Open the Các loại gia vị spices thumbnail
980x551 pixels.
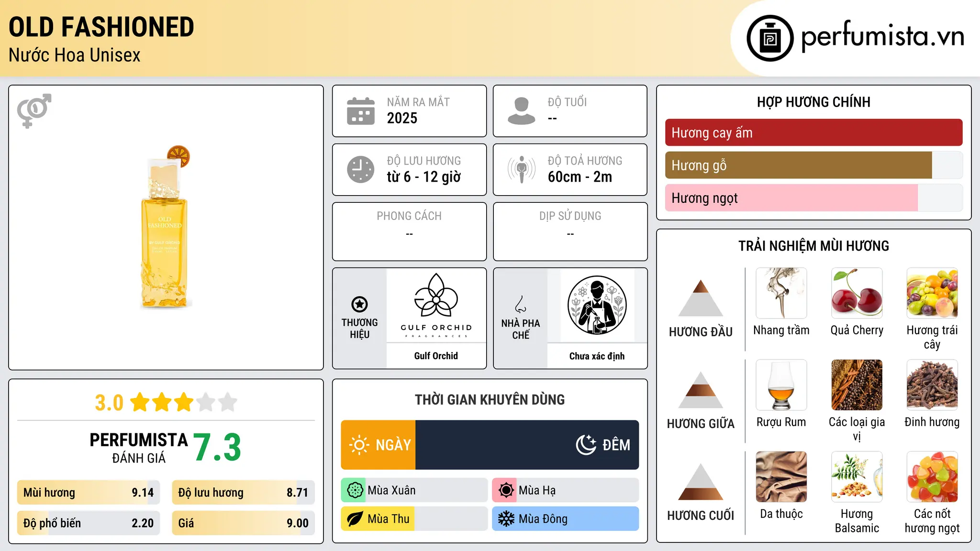857,385
